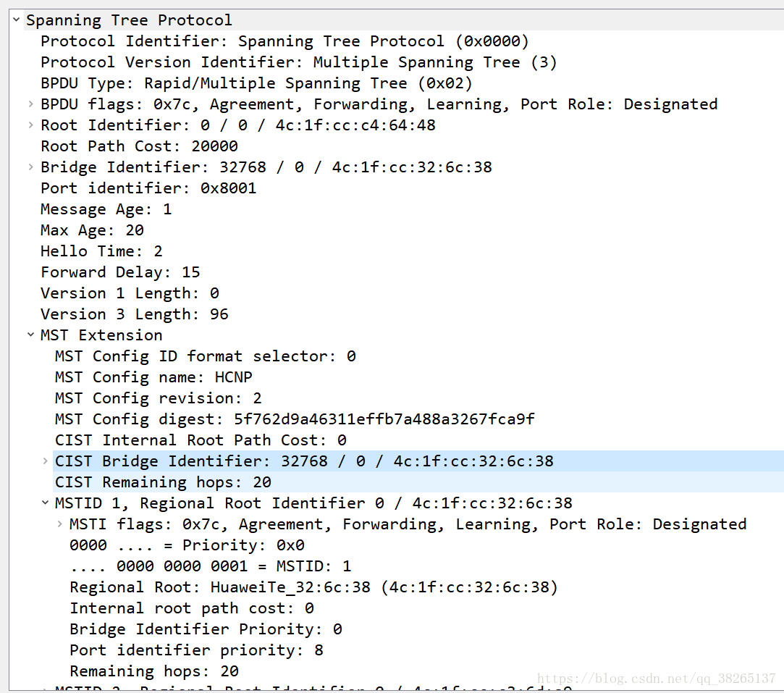The width and height of the screenshot is (784, 693).
Task: Click the Spanning Tree Protocol header text
Action: 129,20
